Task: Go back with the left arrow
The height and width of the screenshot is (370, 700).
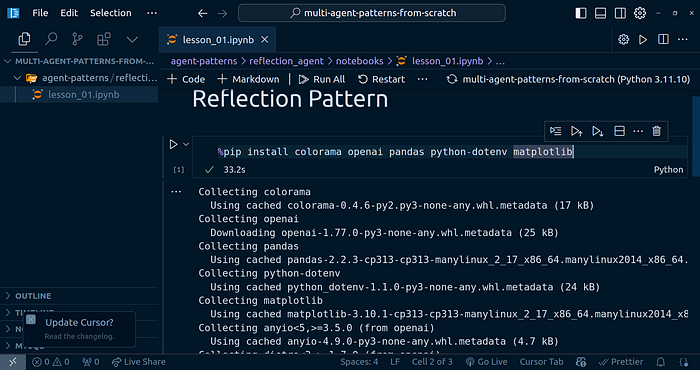Action: click(x=203, y=13)
